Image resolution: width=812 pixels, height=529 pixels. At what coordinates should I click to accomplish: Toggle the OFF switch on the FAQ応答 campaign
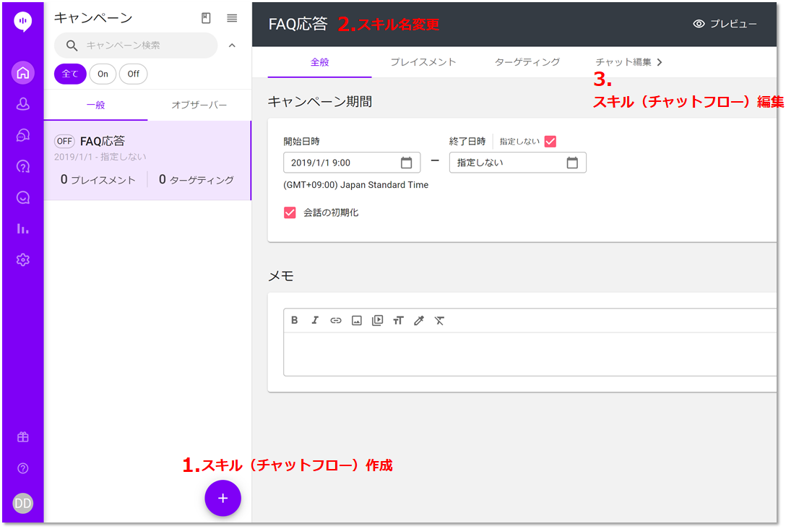(x=65, y=141)
